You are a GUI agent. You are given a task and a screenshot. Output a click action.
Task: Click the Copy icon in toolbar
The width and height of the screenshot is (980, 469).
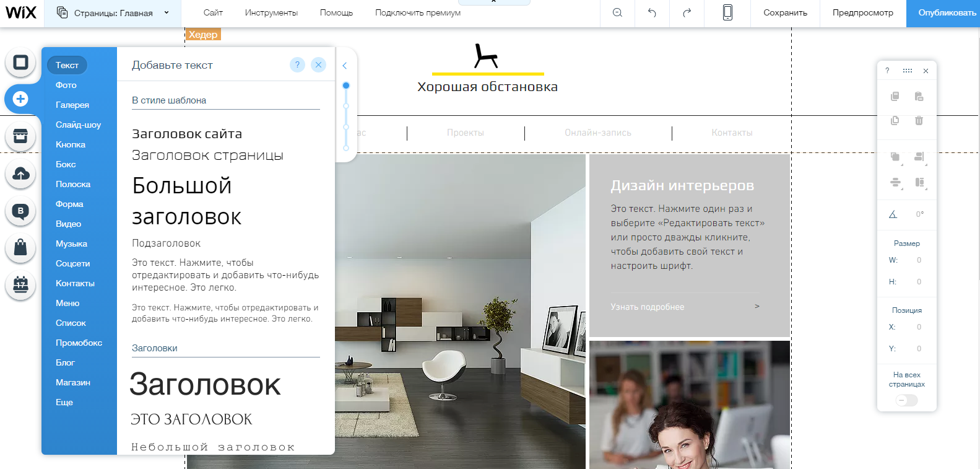tap(895, 96)
